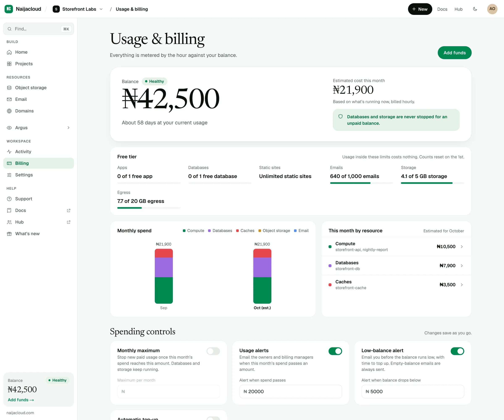Screen dimensions: 504x420
Task: Click the Sep monthly spend bar
Action: click(164, 276)
